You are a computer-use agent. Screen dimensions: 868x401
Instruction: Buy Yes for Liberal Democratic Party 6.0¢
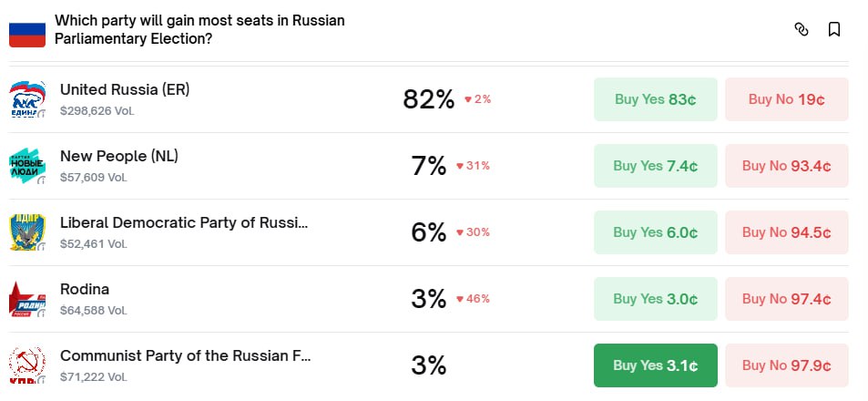[x=656, y=232]
